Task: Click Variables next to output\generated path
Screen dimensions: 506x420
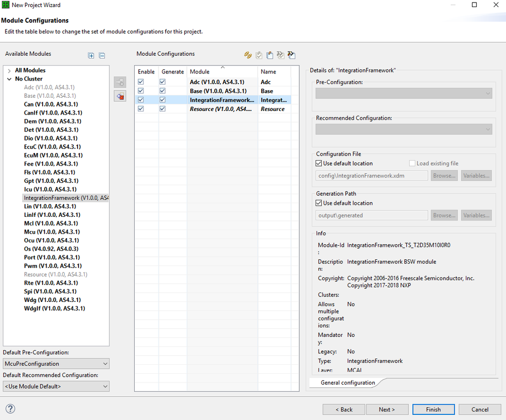Action: click(x=476, y=215)
